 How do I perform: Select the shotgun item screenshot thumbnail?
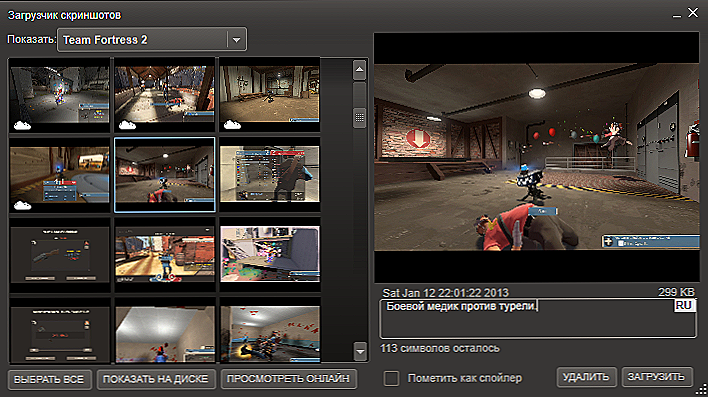pos(59,255)
